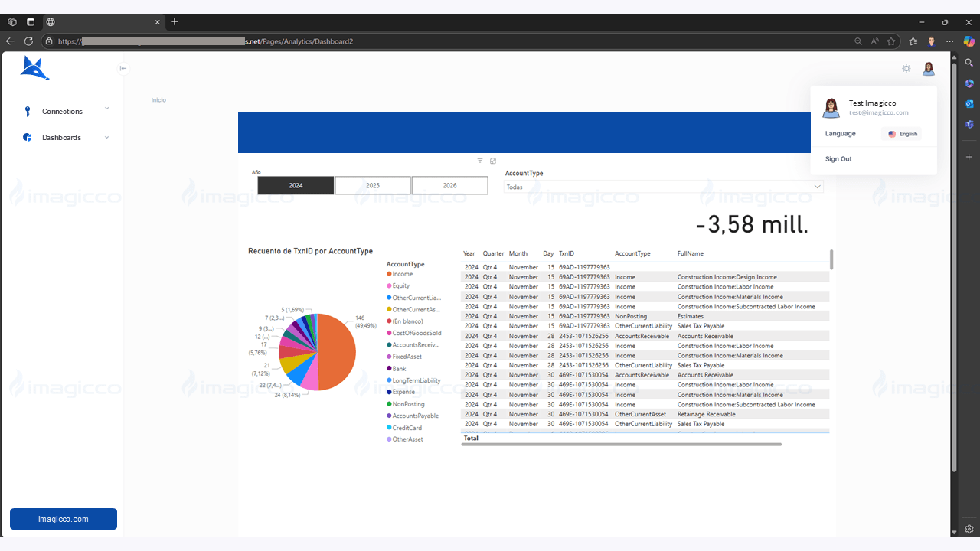Click the imagicco.com button
Image resolution: width=980 pixels, height=551 pixels.
(x=64, y=519)
